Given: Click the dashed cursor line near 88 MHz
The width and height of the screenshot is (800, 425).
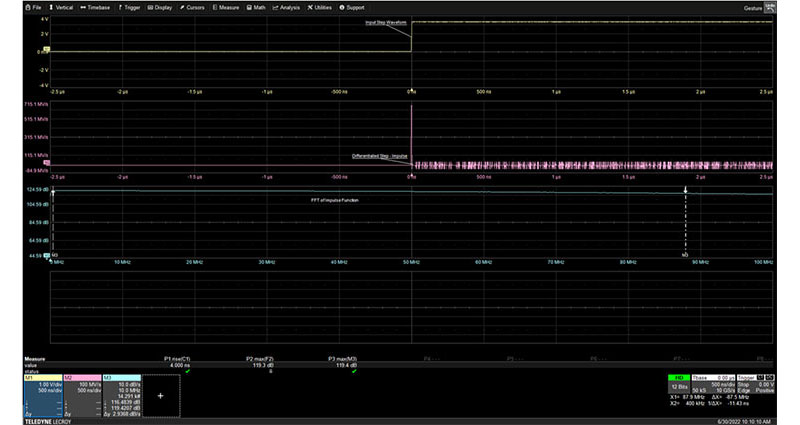Looking at the screenshot, I should [x=685, y=224].
